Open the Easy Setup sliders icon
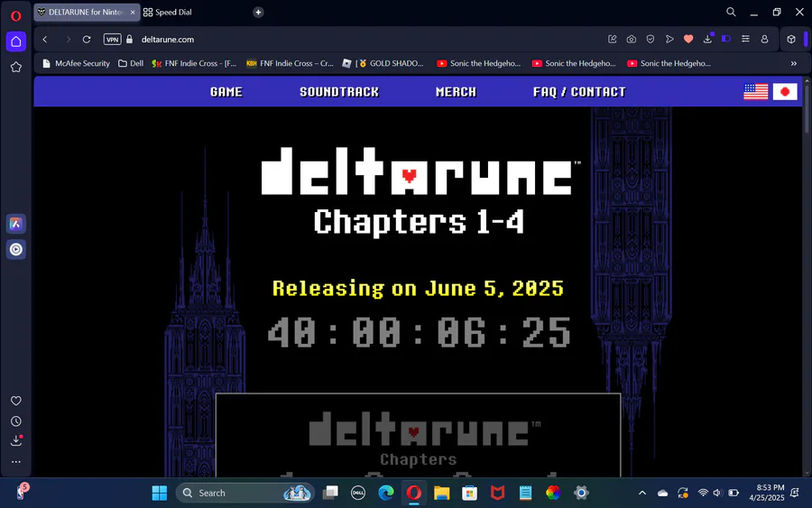Viewport: 812px width, 508px height. click(746, 39)
